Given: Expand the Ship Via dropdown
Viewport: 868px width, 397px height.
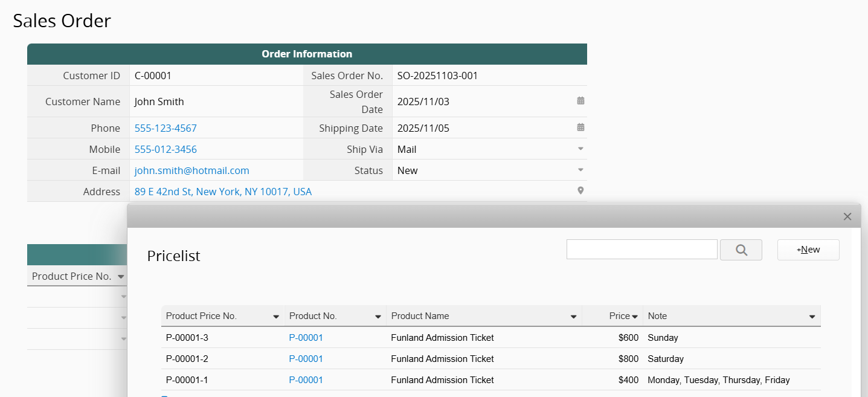Looking at the screenshot, I should (580, 149).
